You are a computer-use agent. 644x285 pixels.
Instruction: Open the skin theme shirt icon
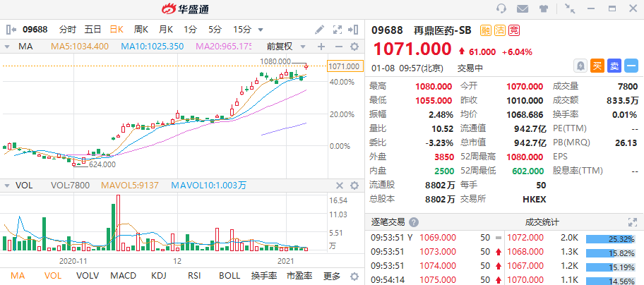point(544,8)
